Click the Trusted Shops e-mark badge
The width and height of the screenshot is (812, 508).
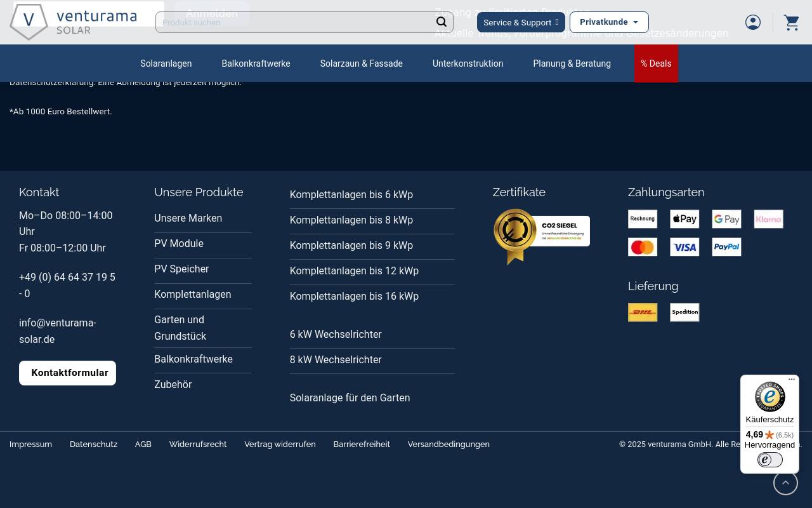(770, 460)
